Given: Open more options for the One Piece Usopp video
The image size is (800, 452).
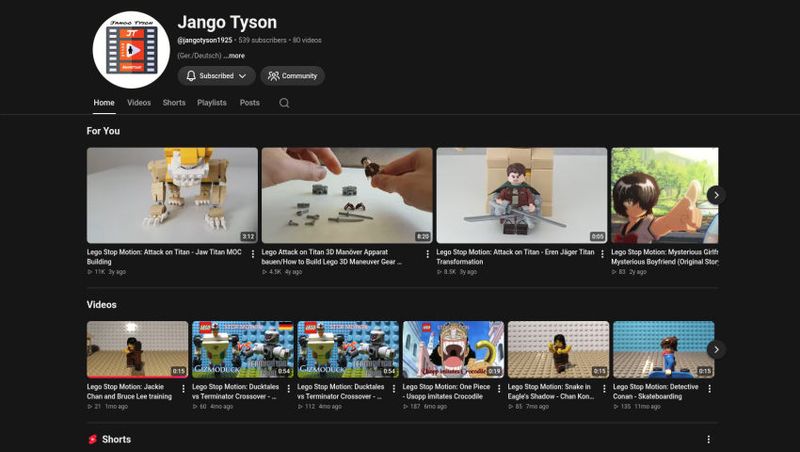Looking at the screenshot, I should 499,389.
